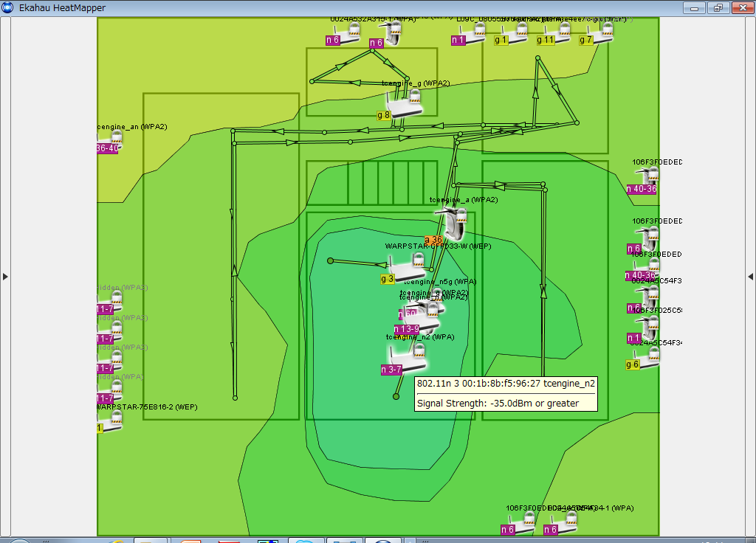Click the tooltip line '802.11n 3 00:1b:8b:f5:96:27 tcengine_n2'
Image resolution: width=756 pixels, height=543 pixels.
click(506, 384)
